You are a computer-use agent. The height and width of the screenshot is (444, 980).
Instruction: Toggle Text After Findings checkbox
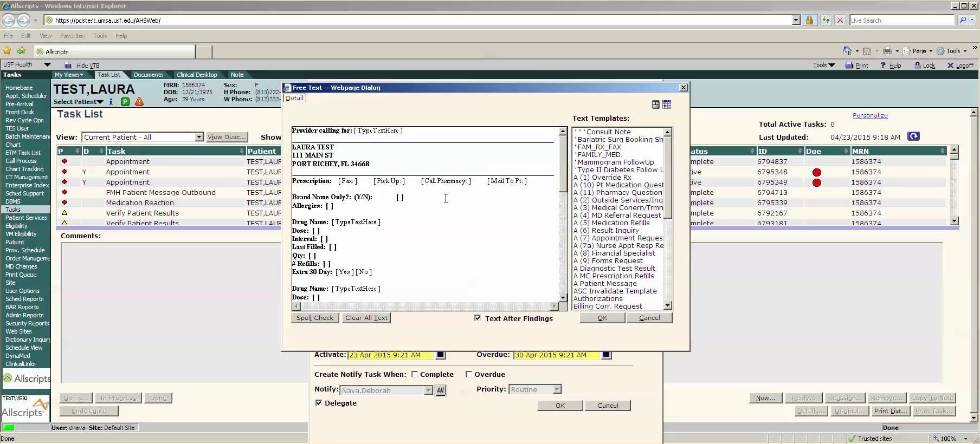[478, 318]
